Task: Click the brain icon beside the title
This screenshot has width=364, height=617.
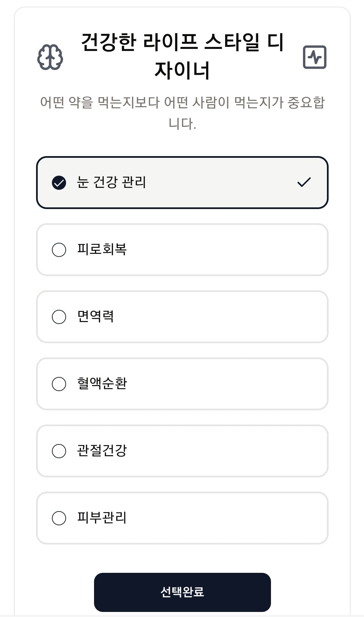Action: (x=50, y=57)
